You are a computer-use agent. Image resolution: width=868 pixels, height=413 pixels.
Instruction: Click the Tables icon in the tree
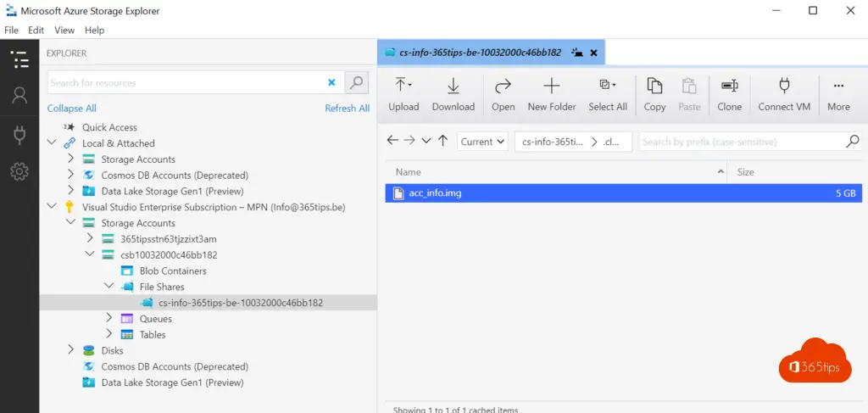click(x=127, y=334)
